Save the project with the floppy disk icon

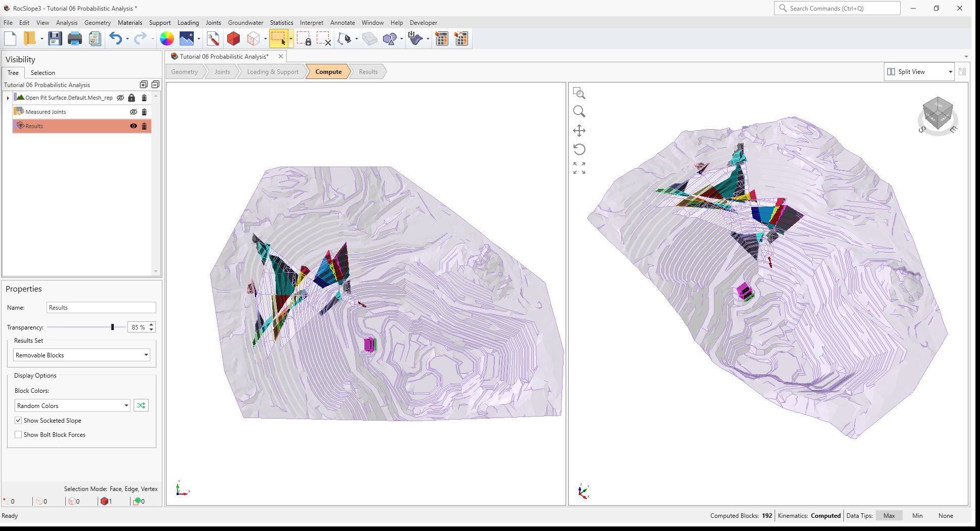[55, 38]
